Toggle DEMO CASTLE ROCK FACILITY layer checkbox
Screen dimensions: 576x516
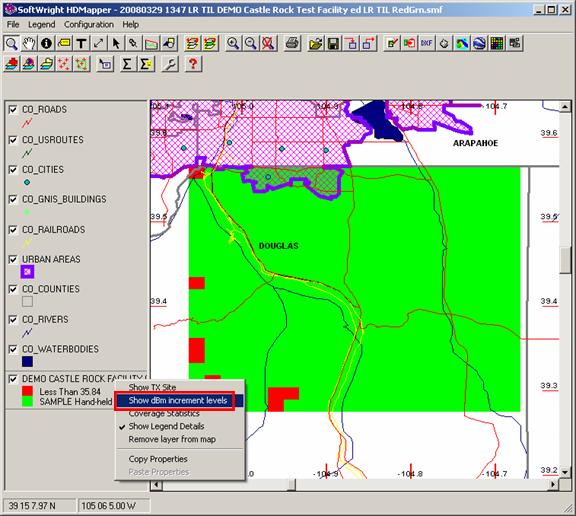point(13,379)
